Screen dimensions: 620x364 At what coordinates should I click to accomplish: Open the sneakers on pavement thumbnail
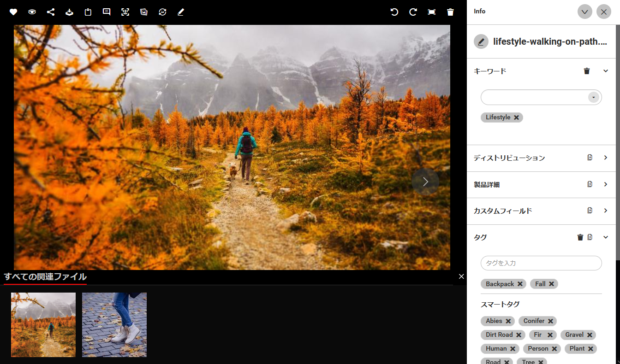pos(114,325)
